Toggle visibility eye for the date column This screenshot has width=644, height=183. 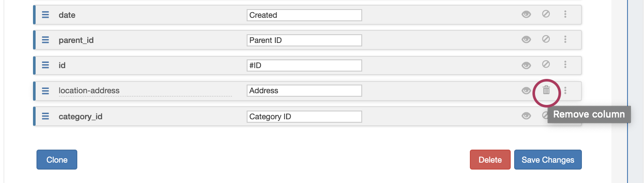coord(526,15)
